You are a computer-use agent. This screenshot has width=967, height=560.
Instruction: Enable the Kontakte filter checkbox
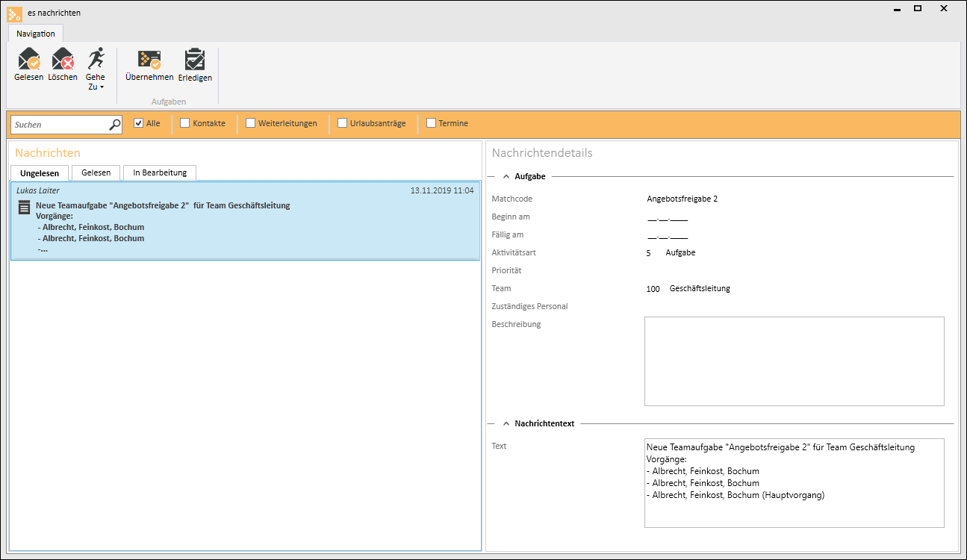tap(184, 123)
